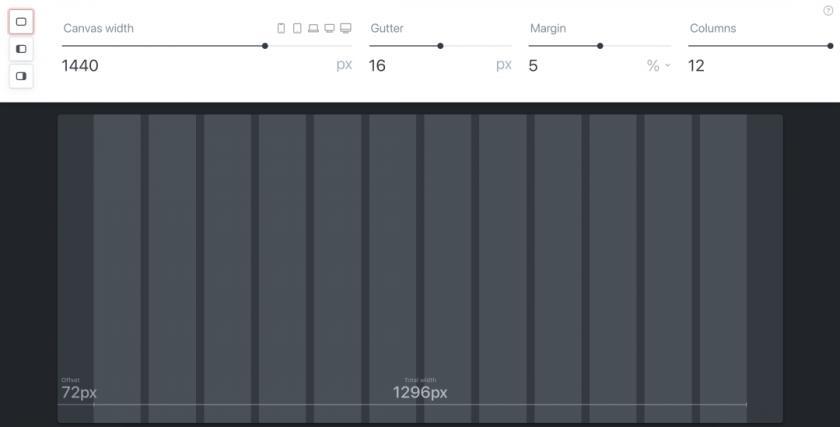Click the gutter value field 16
Image resolution: width=840 pixels, height=427 pixels.
[x=377, y=66]
